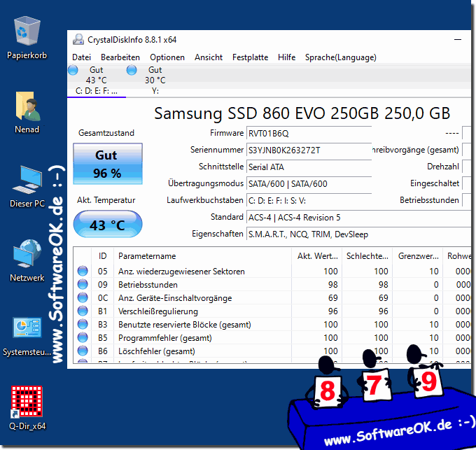Image resolution: width=476 pixels, height=450 pixels.
Task: Select Benutzte reservierte Blöcke (gesamt) row
Action: point(272,324)
